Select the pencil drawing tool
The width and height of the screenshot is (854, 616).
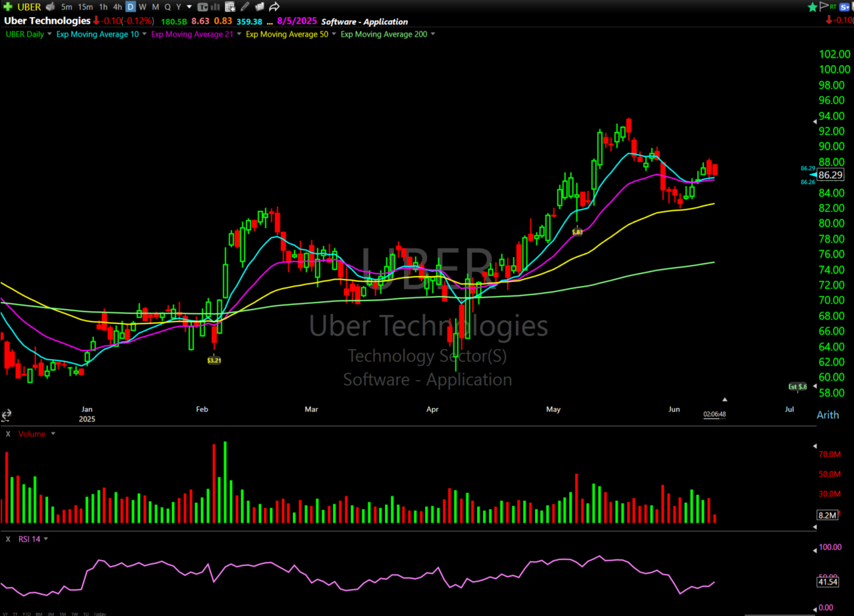click(x=245, y=7)
